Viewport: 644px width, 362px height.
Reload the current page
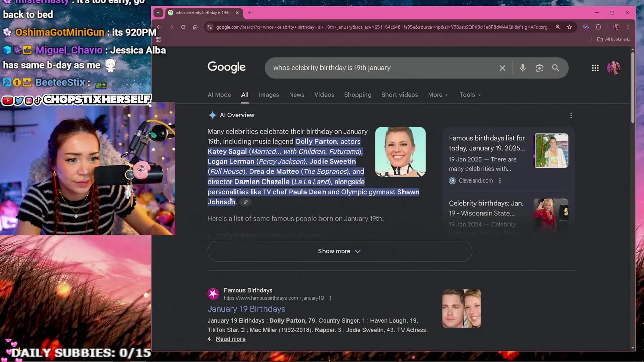(183, 27)
